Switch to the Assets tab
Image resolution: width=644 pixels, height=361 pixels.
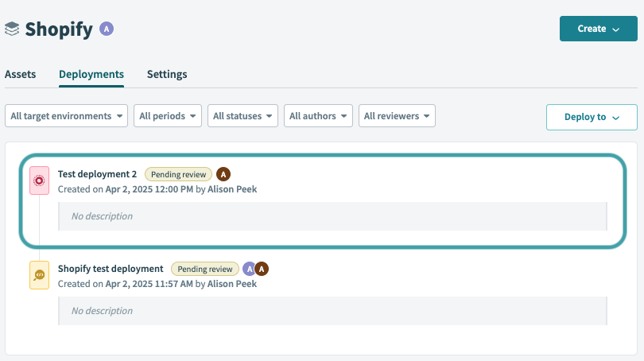21,74
